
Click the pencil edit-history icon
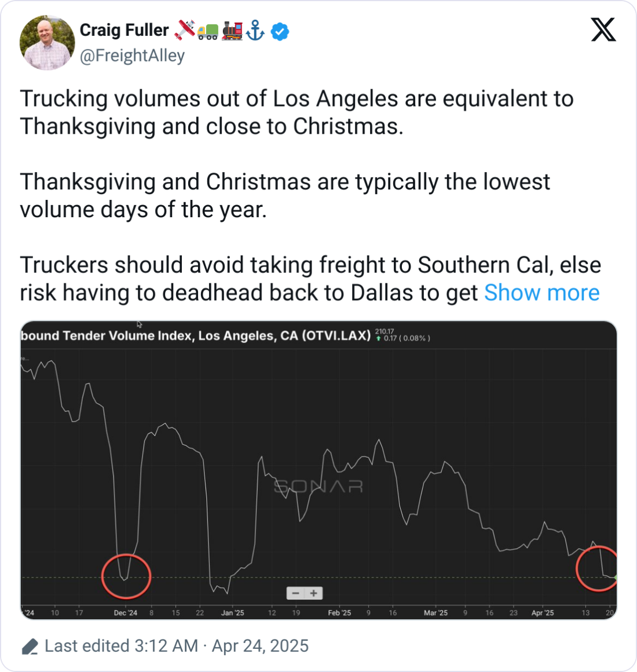coord(29,647)
